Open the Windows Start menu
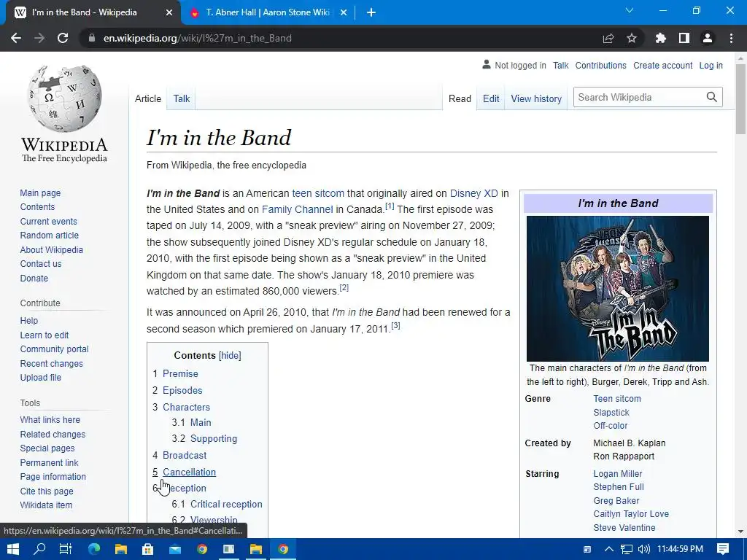 pyautogui.click(x=13, y=549)
